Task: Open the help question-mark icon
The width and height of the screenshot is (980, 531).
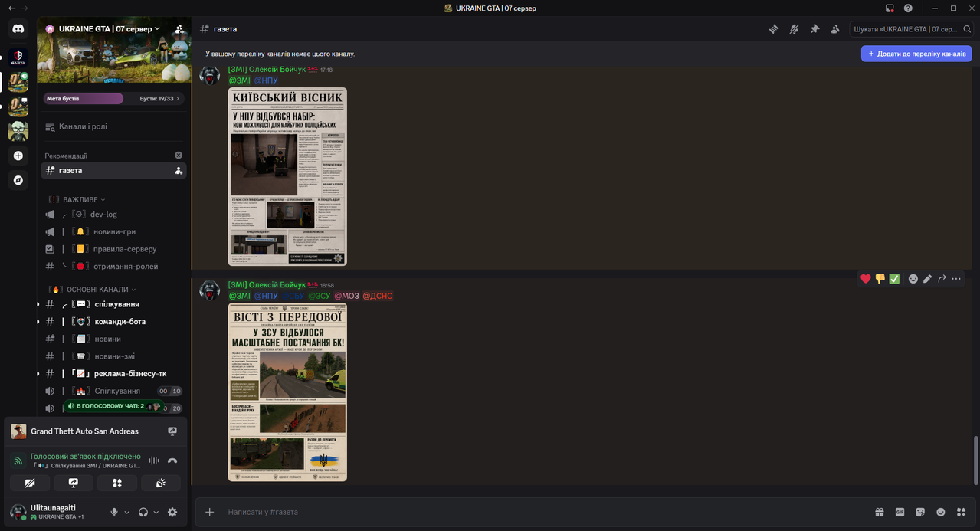Action: pos(908,8)
